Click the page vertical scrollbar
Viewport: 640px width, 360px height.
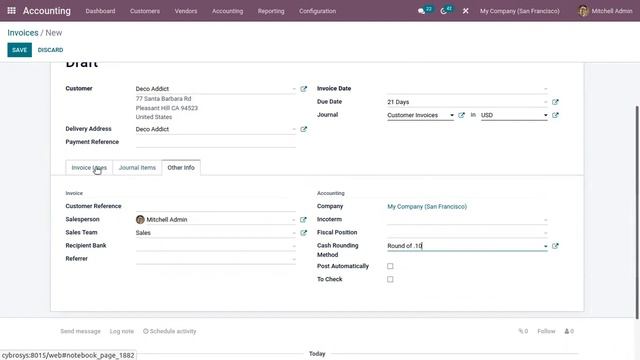(x=637, y=212)
